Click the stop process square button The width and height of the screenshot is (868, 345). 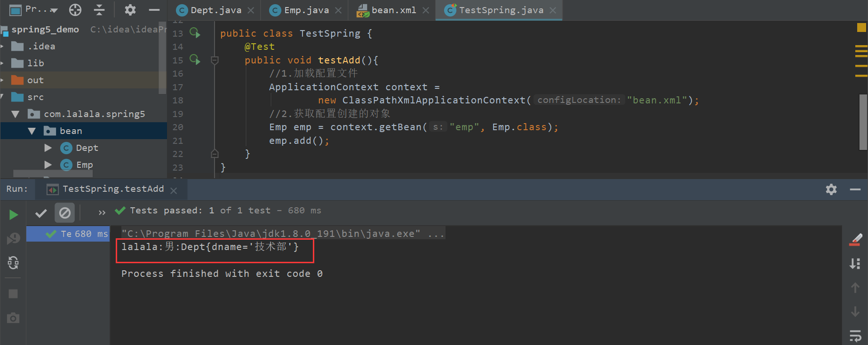coord(13,294)
